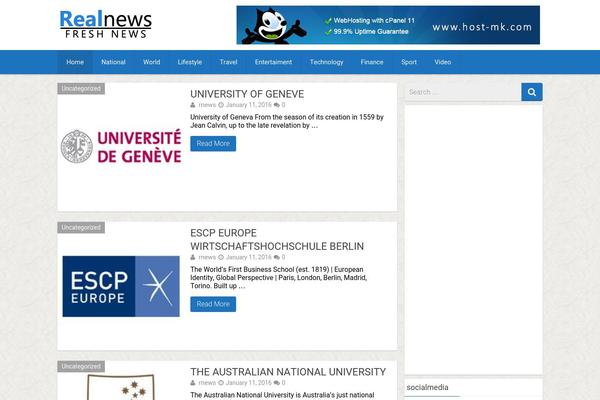The height and width of the screenshot is (400, 600).
Task: Open the host-mk.com web hosting banner
Action: pos(388,25)
